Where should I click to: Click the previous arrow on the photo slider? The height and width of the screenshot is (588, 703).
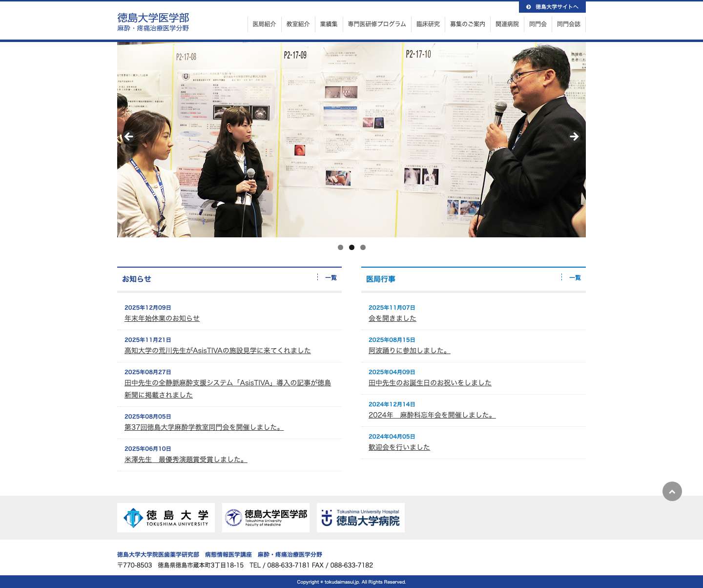(128, 137)
